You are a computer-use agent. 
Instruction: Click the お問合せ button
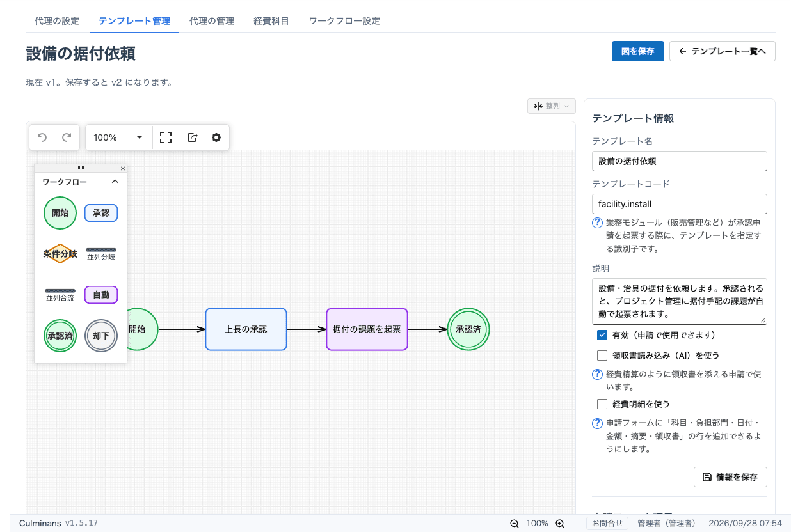607,523
